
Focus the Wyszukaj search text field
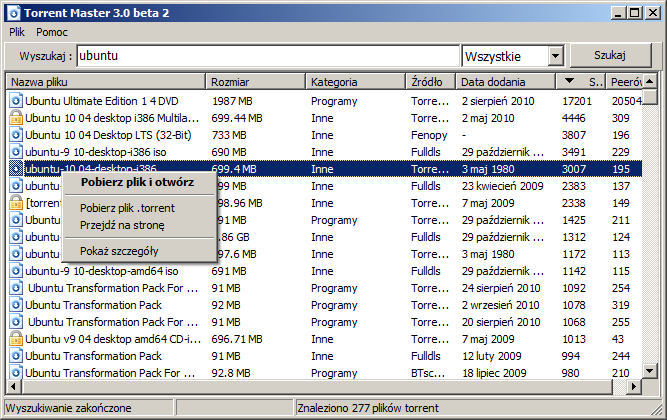pyautogui.click(x=268, y=56)
